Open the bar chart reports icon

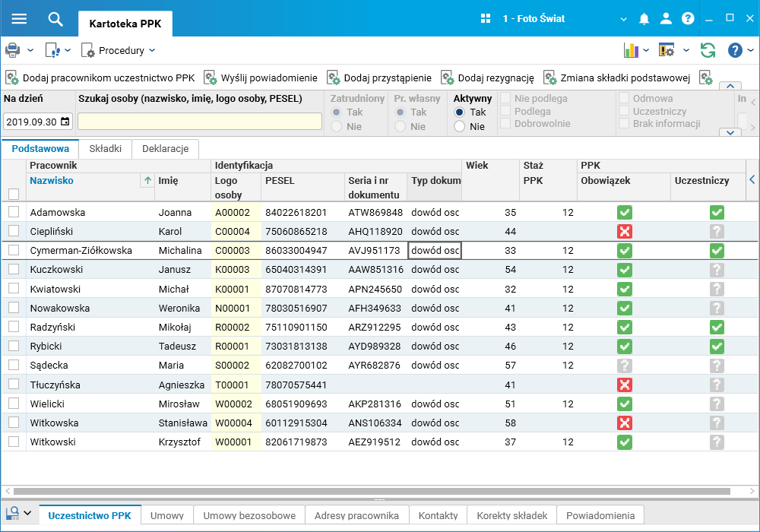pyautogui.click(x=630, y=50)
